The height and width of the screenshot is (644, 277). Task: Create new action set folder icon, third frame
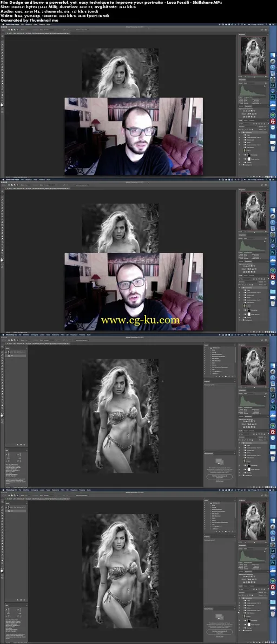coord(226,376)
